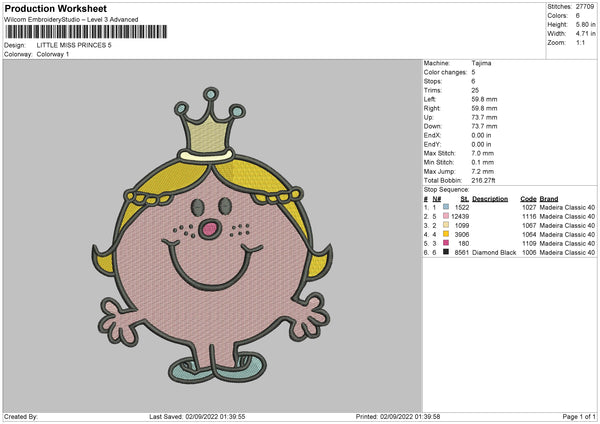The image size is (600, 424).
Task: Click the 'Stops:' label
Action: pyautogui.click(x=433, y=82)
